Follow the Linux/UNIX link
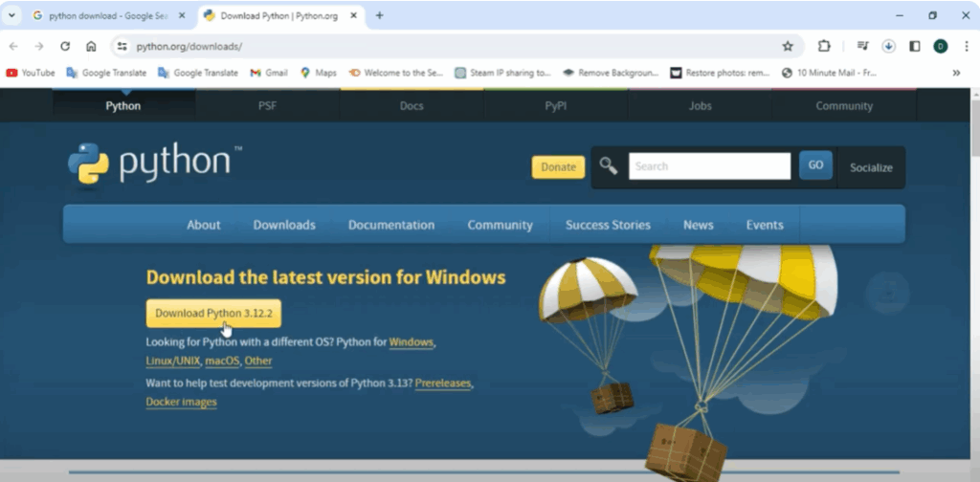Screen dimensions: 980x482 click(x=173, y=361)
